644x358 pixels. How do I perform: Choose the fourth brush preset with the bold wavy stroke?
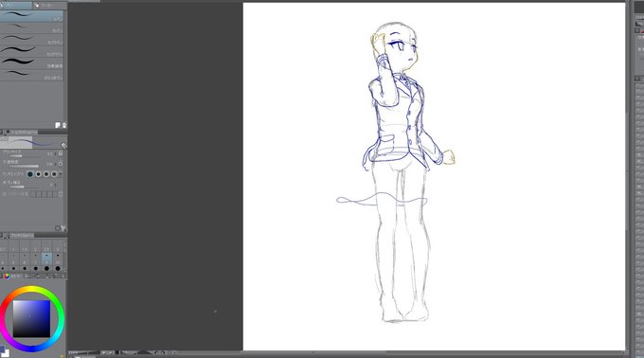click(31, 51)
